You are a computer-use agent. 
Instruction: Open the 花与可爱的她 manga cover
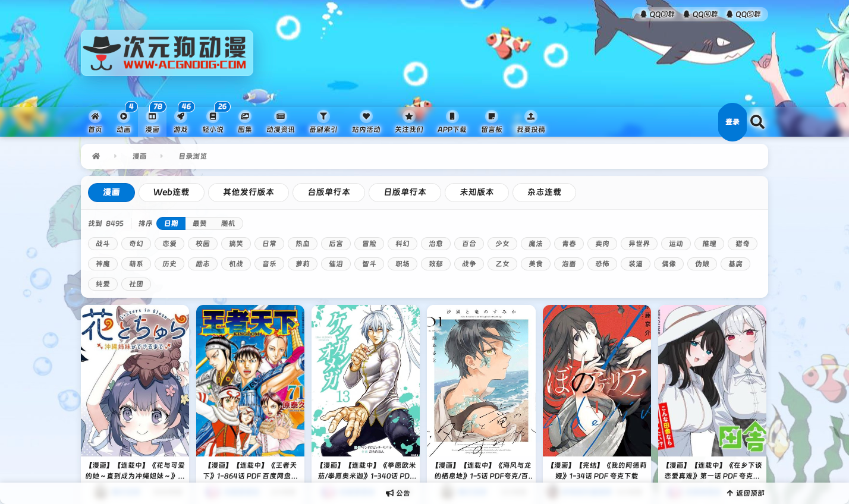135,380
